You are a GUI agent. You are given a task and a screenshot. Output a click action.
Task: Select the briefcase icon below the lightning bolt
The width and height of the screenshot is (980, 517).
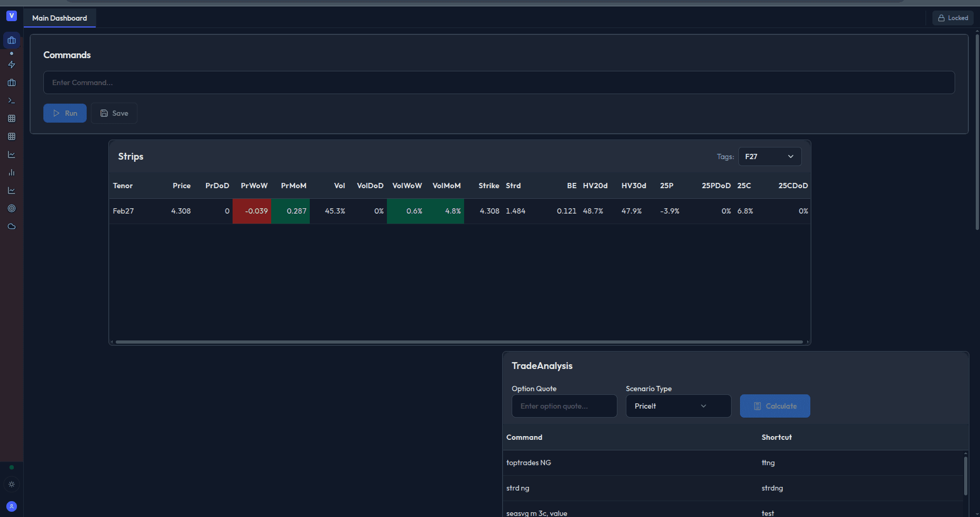(12, 82)
